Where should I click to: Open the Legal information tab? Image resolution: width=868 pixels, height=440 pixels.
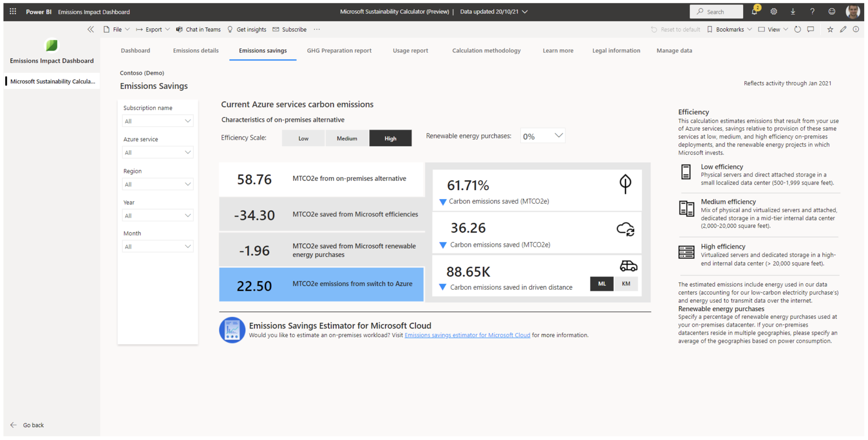point(616,50)
